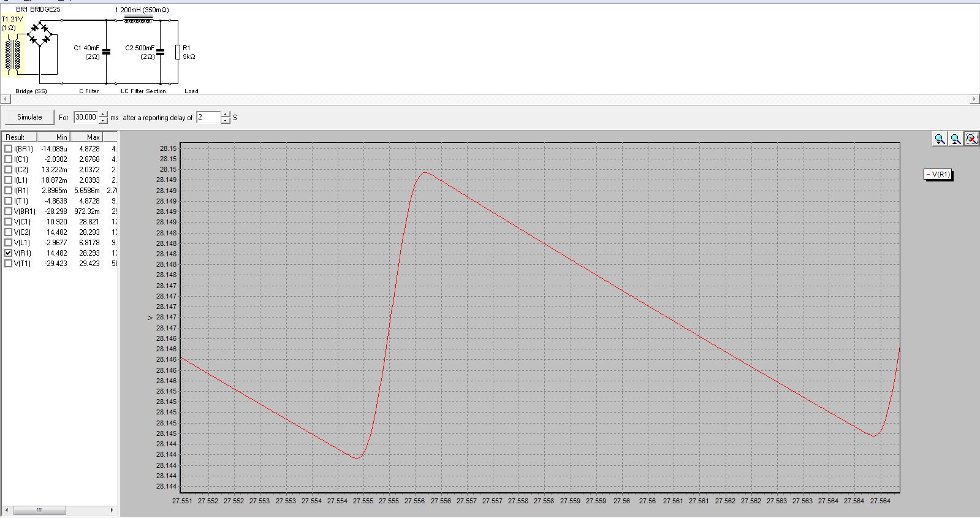The image size is (980, 518).
Task: Click the 'LC Filter Section' label
Action: tap(143, 91)
